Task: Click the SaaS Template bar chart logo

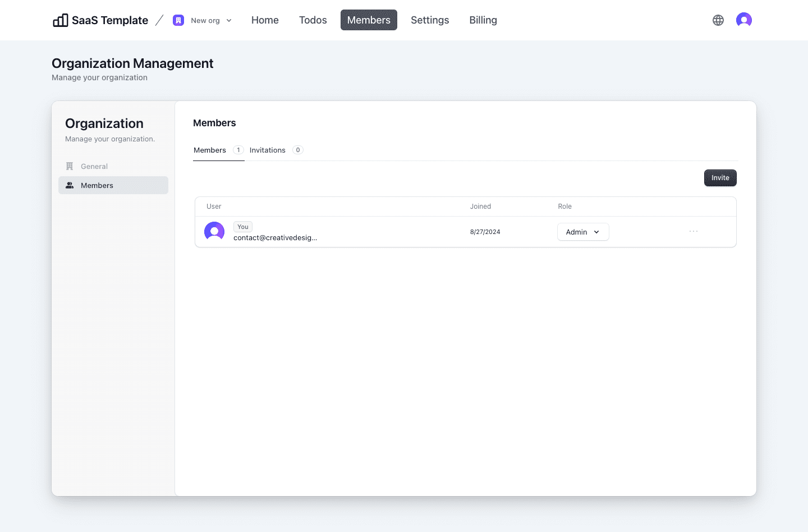Action: tap(60, 20)
